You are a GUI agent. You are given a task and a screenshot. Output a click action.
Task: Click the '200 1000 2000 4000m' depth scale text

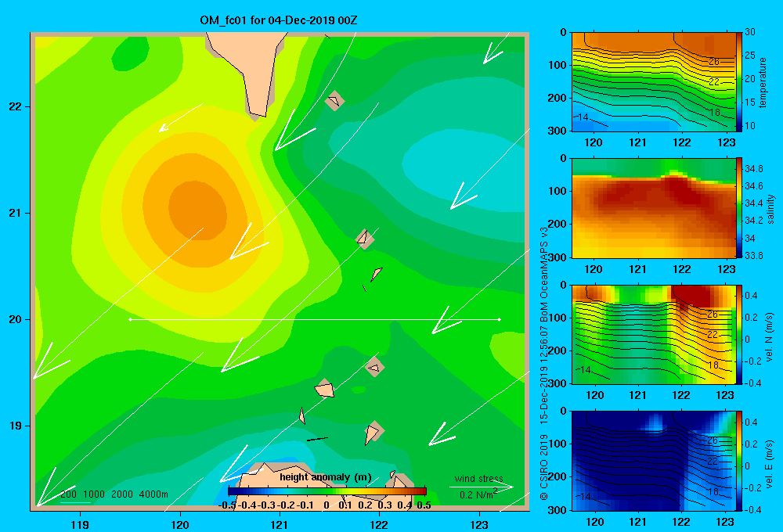pos(114,494)
